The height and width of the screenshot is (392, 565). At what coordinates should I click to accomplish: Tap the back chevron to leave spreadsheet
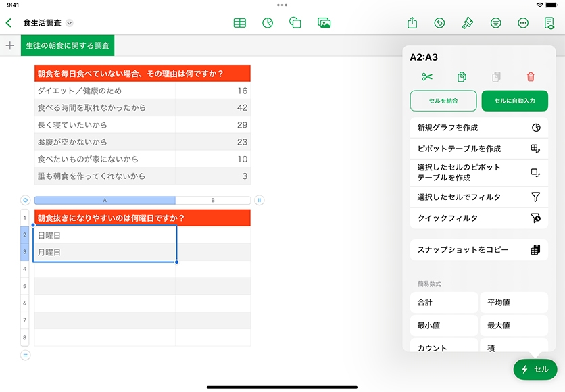[9, 23]
